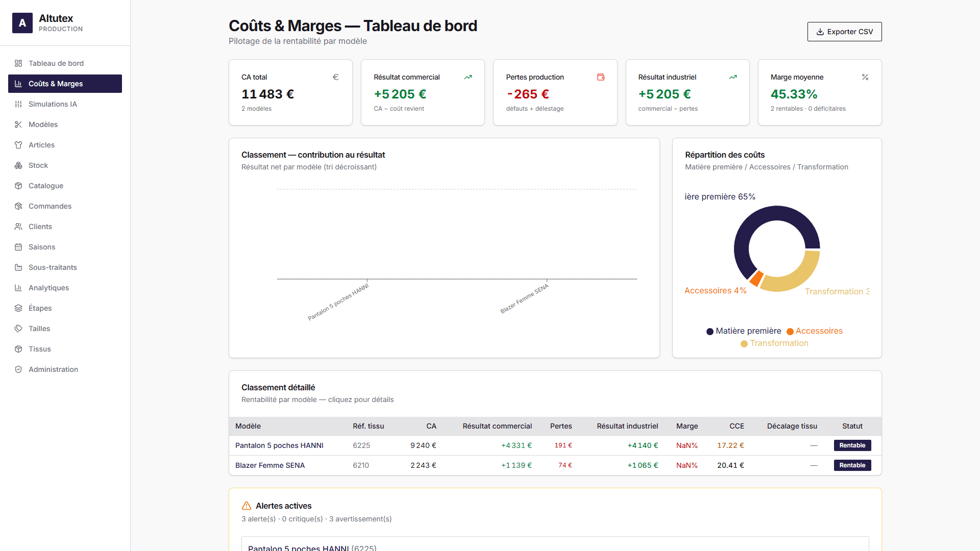The width and height of the screenshot is (980, 551).
Task: Open Tableau de bord sidebar icon
Action: click(18, 63)
